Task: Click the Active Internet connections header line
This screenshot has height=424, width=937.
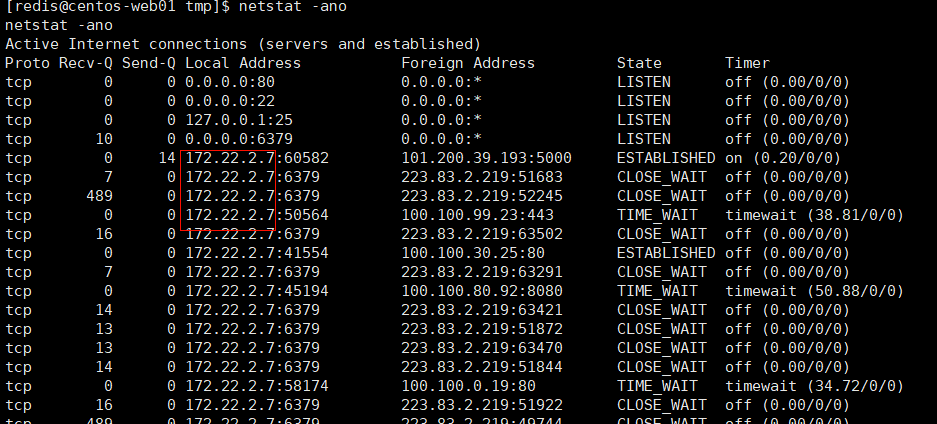Action: [x=243, y=44]
